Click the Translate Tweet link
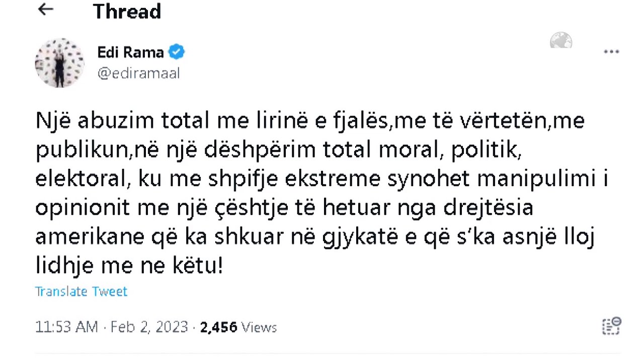 (81, 292)
